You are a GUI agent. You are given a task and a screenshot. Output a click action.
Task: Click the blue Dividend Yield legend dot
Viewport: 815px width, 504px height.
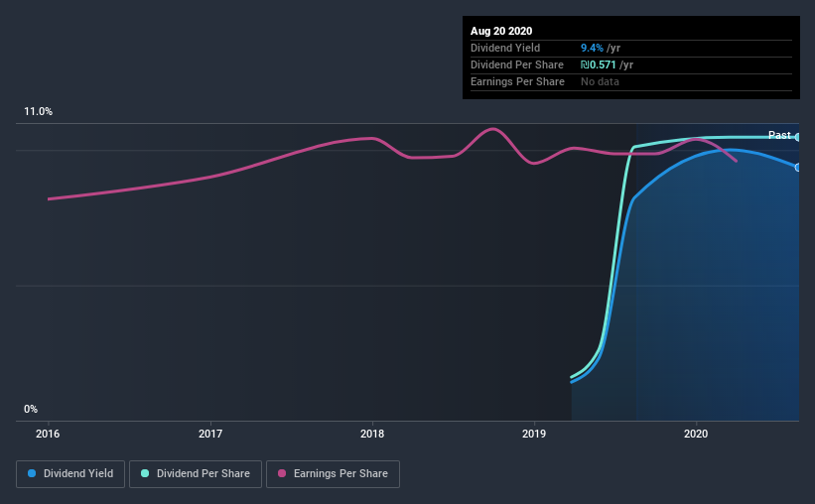32,473
